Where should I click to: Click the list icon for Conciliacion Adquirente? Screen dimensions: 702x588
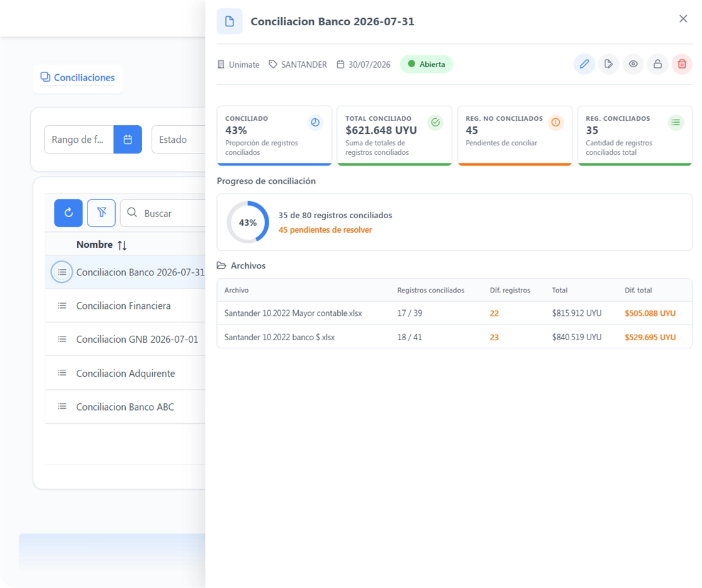coord(62,373)
